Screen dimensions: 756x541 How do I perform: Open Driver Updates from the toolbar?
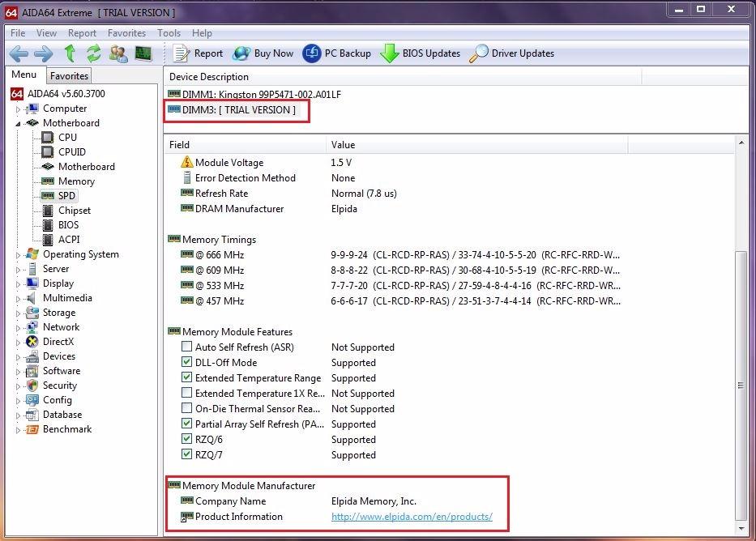click(x=512, y=53)
